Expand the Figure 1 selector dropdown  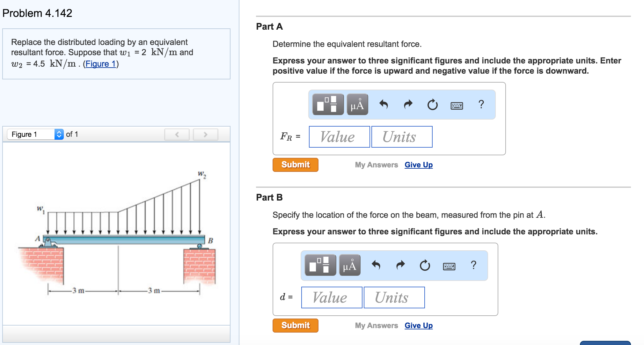click(x=59, y=134)
